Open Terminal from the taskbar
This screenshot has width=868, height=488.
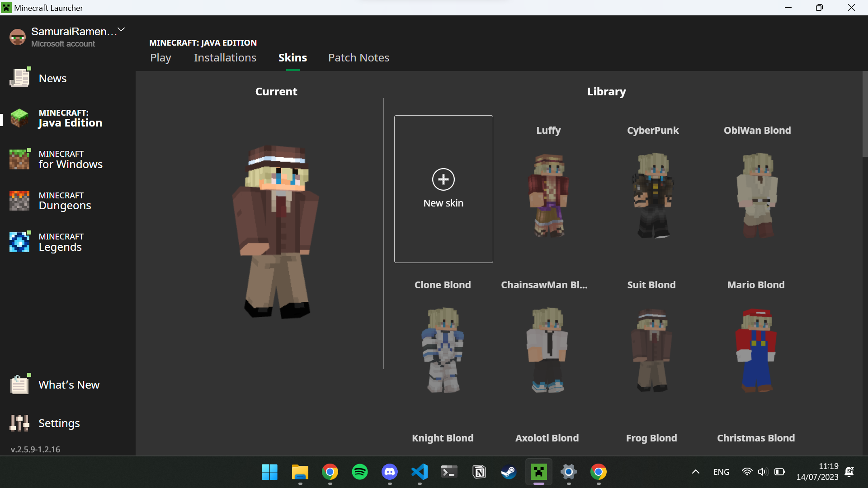tap(449, 472)
